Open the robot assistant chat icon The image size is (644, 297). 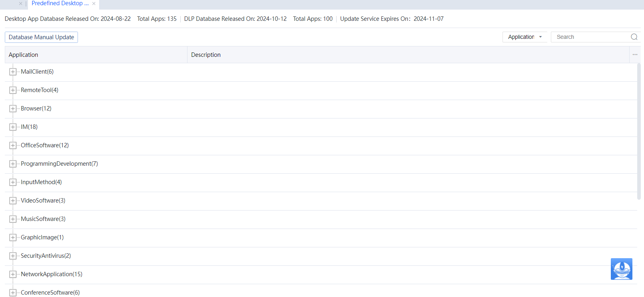click(621, 269)
